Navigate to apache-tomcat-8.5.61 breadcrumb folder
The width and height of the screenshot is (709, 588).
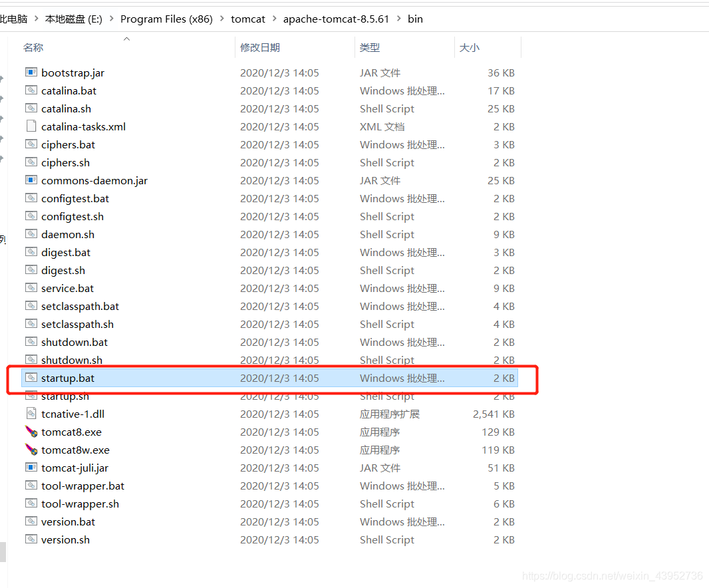pos(336,19)
